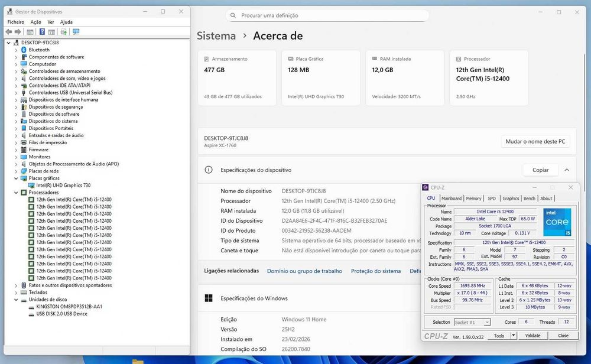Click the Controladores USB plug icon
The height and width of the screenshot is (364, 591).
click(24, 92)
